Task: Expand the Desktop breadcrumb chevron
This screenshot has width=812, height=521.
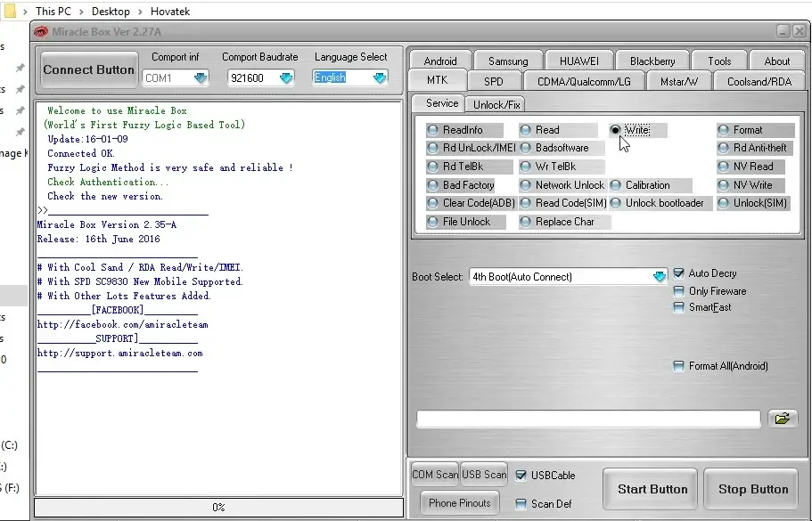Action: click(x=140, y=12)
